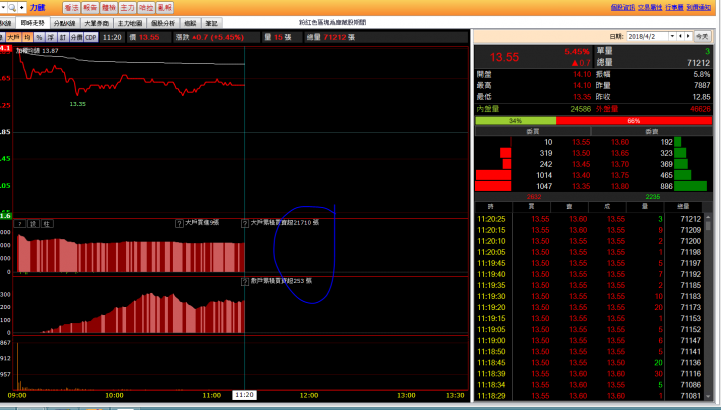Toggle the CDP indicator option

[91, 37]
